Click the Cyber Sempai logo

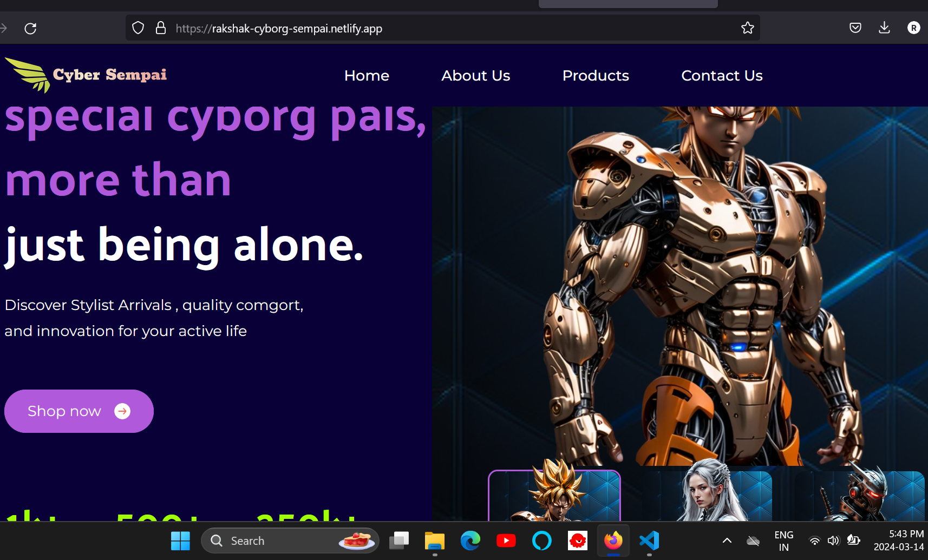[x=87, y=75]
